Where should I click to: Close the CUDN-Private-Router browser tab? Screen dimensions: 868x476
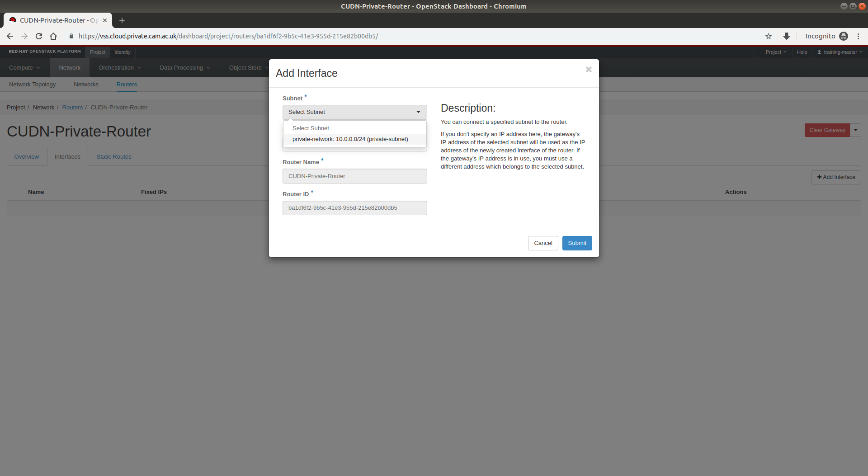pos(105,20)
